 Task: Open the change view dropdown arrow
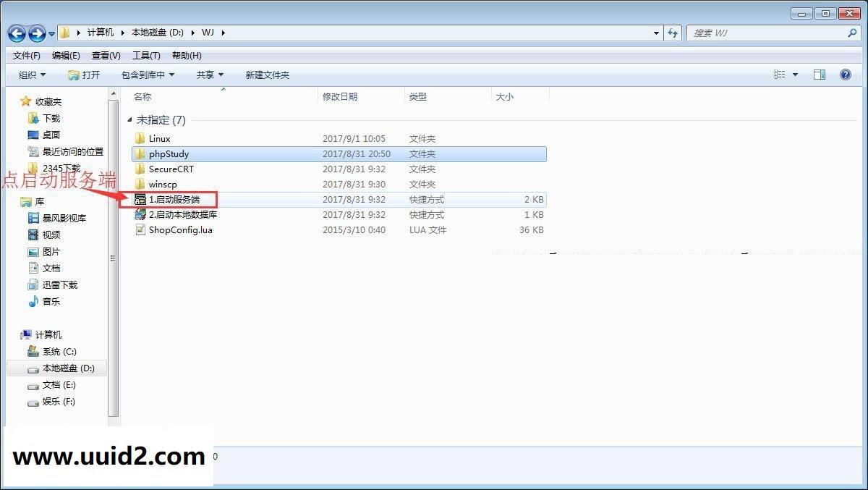click(x=794, y=74)
